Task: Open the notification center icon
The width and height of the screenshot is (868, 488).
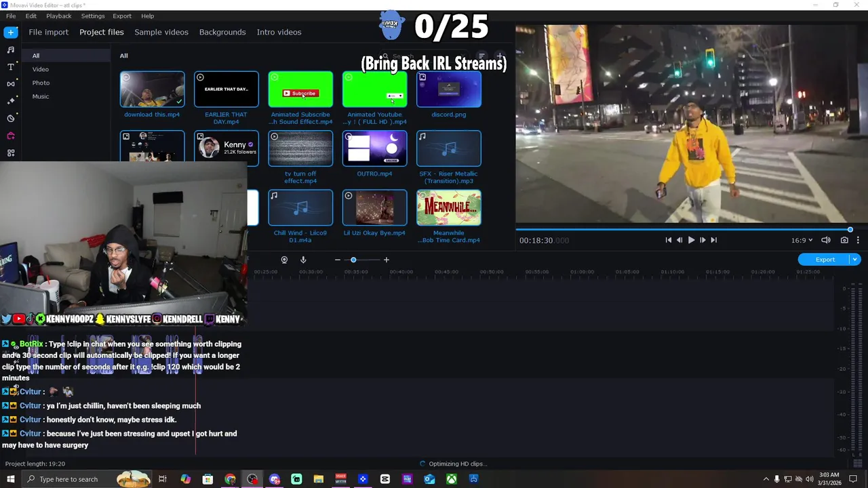Action: point(853,479)
